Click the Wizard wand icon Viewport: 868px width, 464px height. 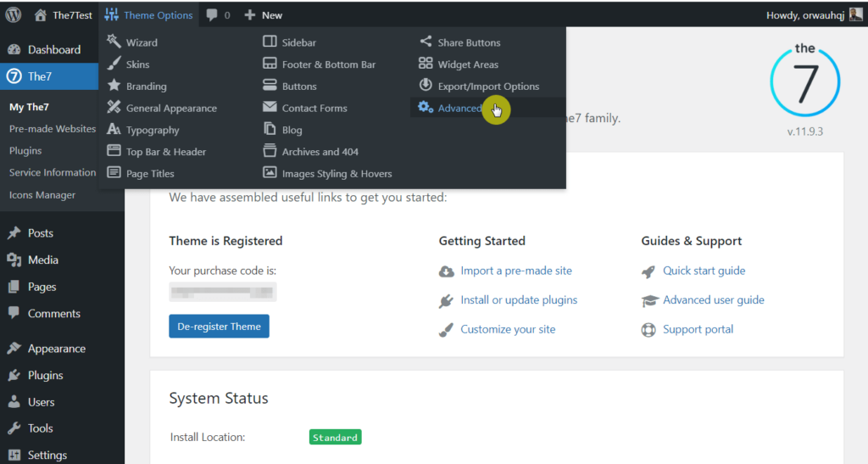pyautogui.click(x=114, y=42)
